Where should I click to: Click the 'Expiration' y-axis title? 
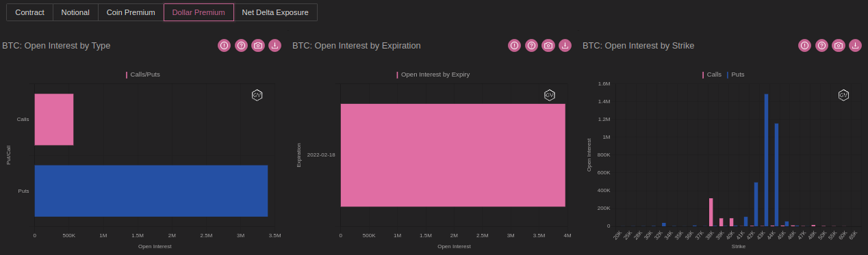point(299,155)
